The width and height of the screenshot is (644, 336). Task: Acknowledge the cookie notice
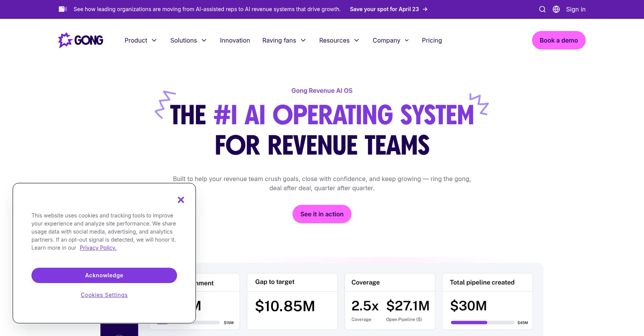coord(104,275)
